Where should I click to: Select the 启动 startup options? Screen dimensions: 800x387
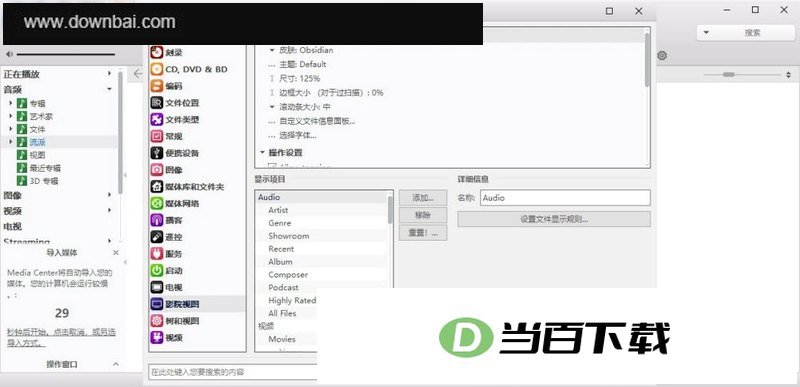coord(166,271)
